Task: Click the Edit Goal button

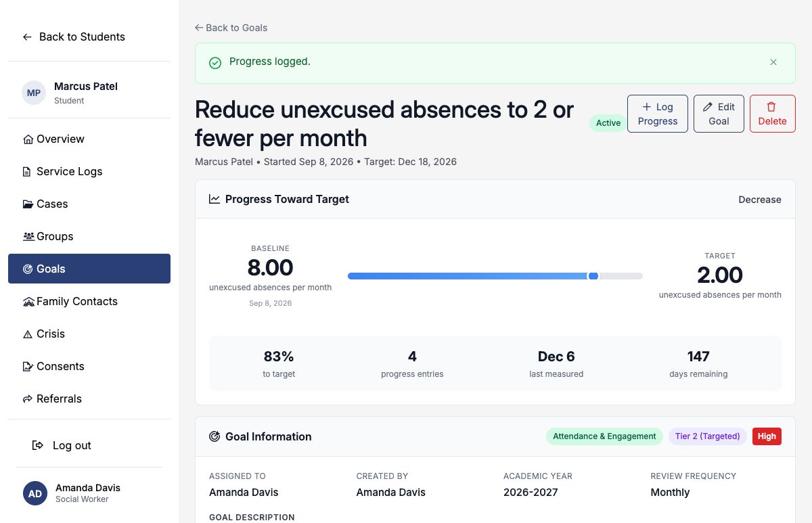Action: point(719,114)
